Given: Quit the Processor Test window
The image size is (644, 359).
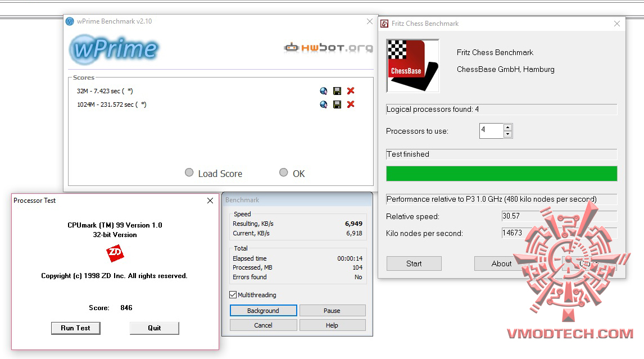Looking at the screenshot, I should [155, 328].
